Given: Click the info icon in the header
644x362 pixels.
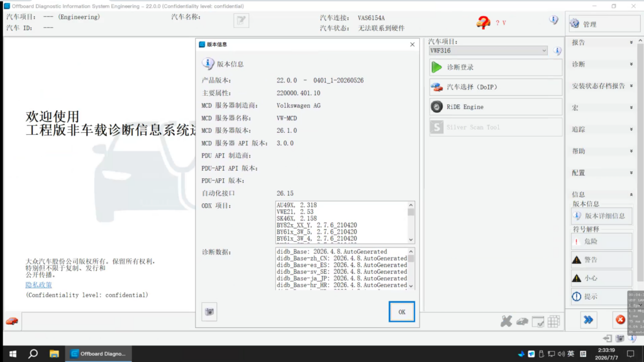Looking at the screenshot, I should click(x=553, y=20).
